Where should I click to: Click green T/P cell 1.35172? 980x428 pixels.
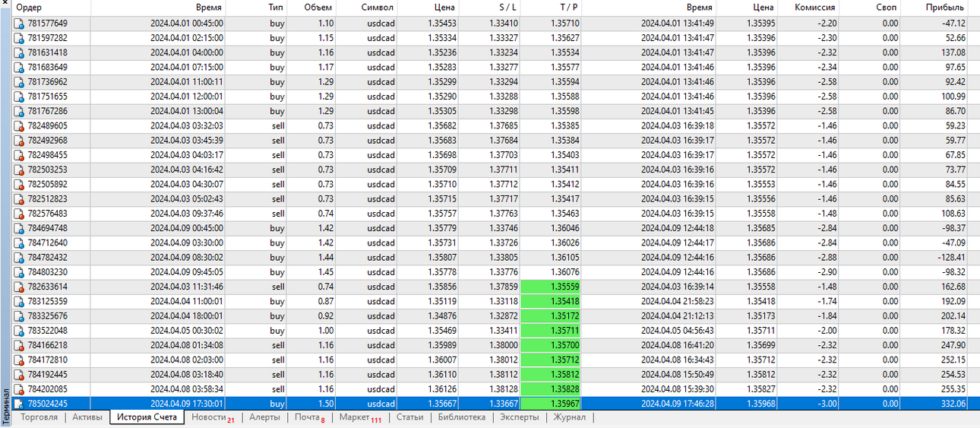coord(550,316)
